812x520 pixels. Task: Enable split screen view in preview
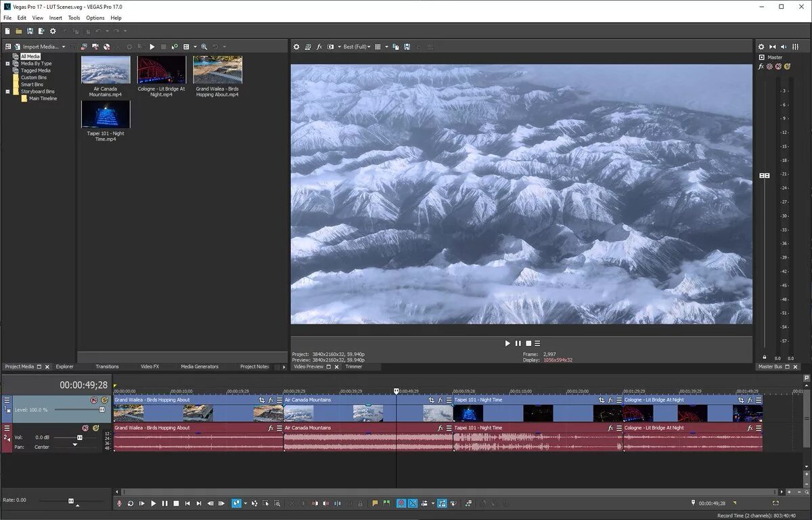click(x=332, y=47)
